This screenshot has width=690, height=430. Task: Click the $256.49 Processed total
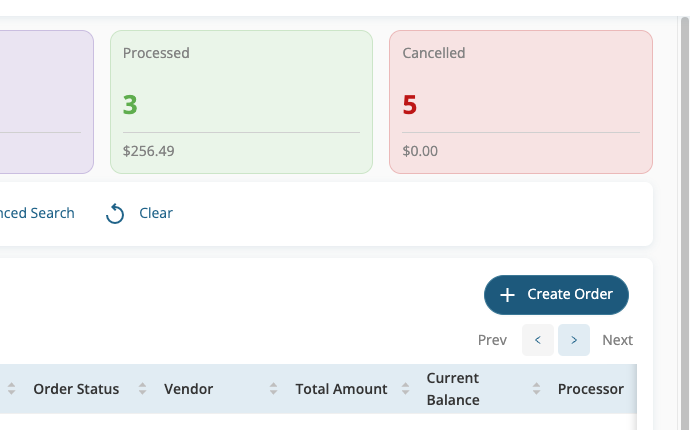pyautogui.click(x=149, y=151)
